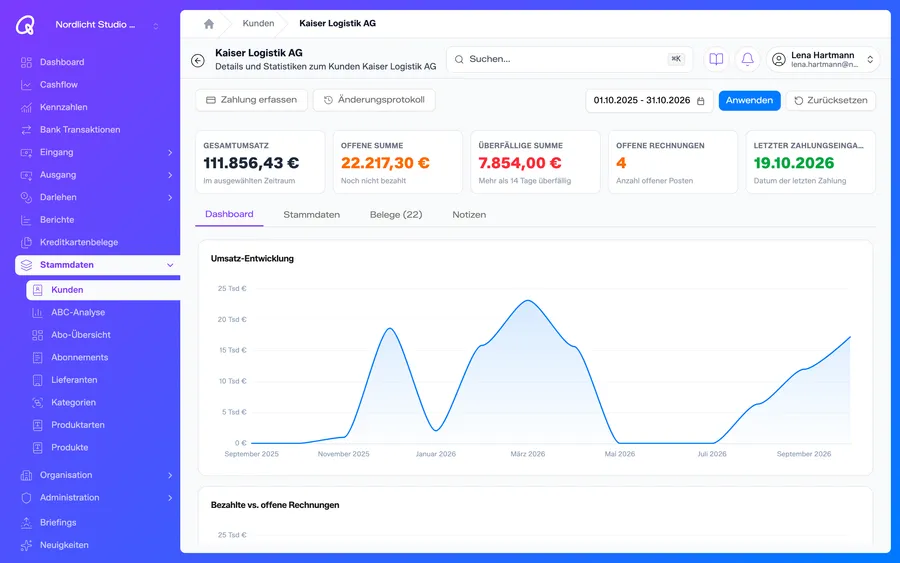Image resolution: width=900 pixels, height=563 pixels.
Task: Click the Bezahlte vs. offene Rechnungen heading
Action: [275, 505]
